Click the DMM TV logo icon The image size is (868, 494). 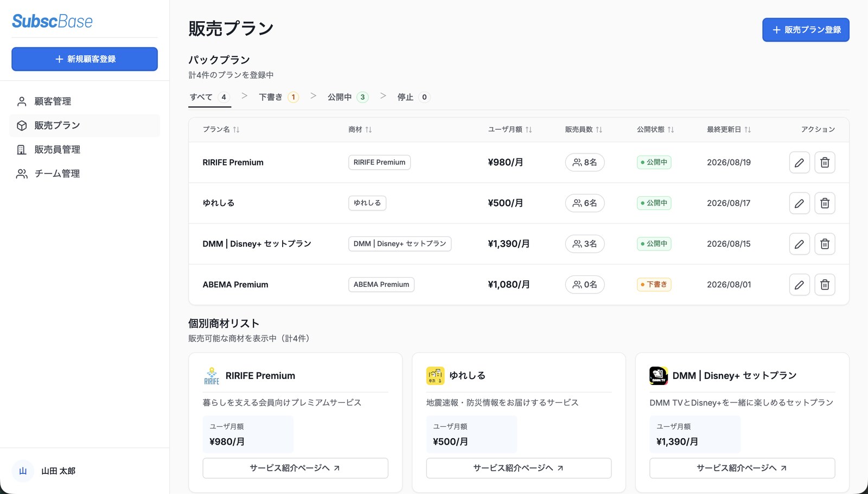coord(659,376)
